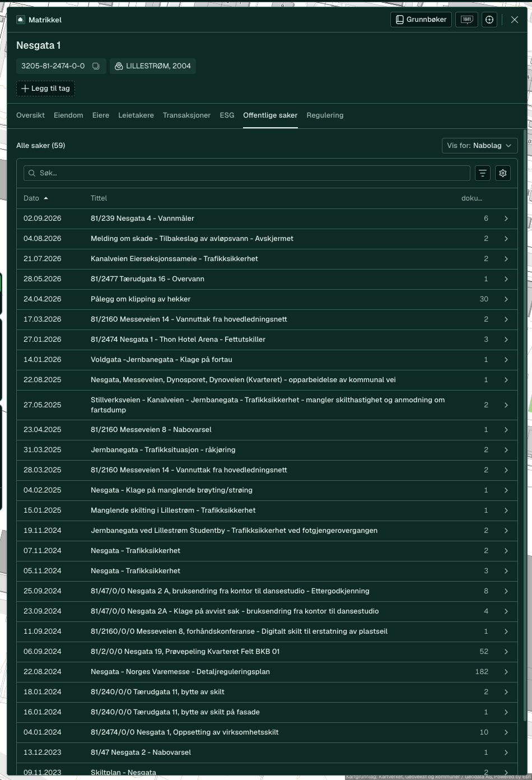The width and height of the screenshot is (532, 780).
Task: Switch to the Oversikt tab
Action: click(x=30, y=115)
